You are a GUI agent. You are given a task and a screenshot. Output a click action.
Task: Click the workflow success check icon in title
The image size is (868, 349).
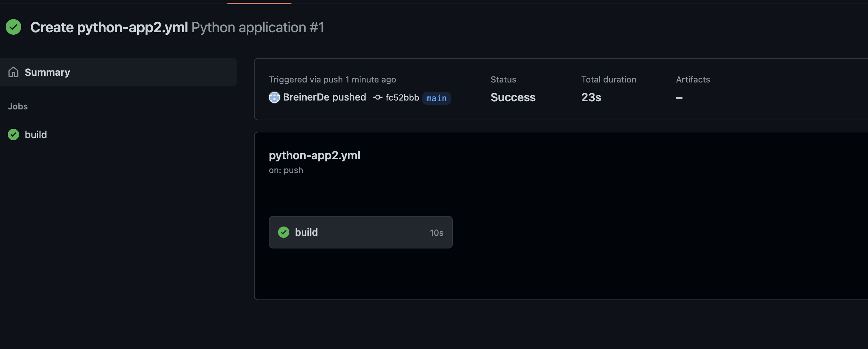tap(13, 27)
